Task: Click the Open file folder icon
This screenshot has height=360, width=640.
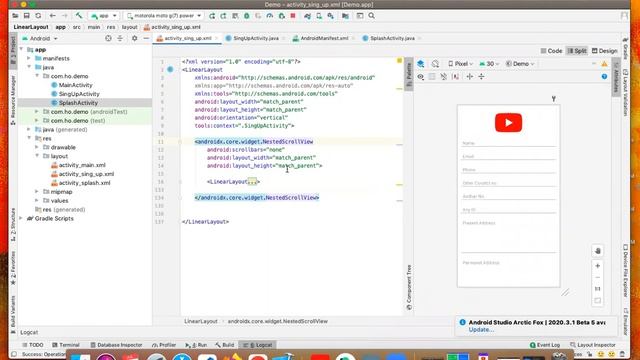Action: pyautogui.click(x=15, y=16)
